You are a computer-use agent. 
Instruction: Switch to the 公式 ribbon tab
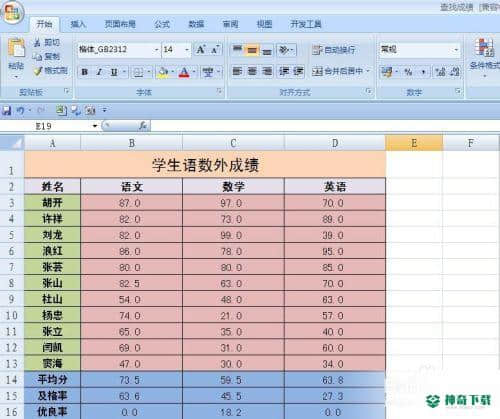[x=162, y=24]
